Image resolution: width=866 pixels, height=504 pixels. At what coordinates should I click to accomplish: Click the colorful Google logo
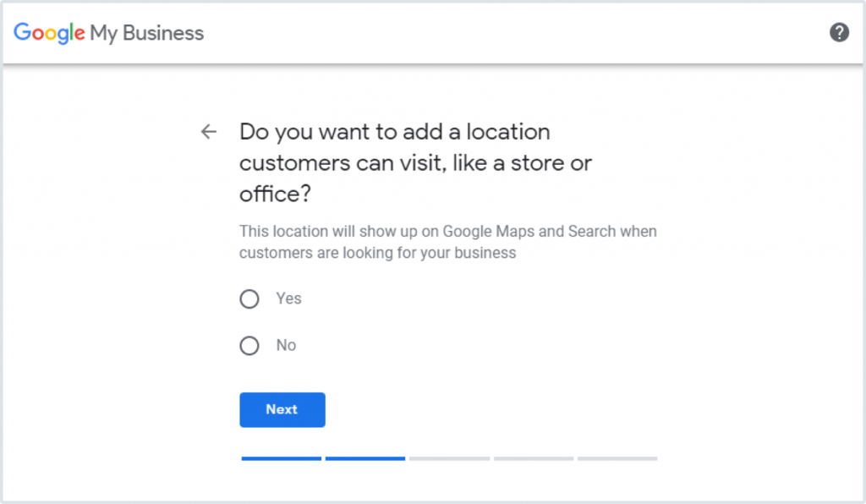tap(49, 33)
